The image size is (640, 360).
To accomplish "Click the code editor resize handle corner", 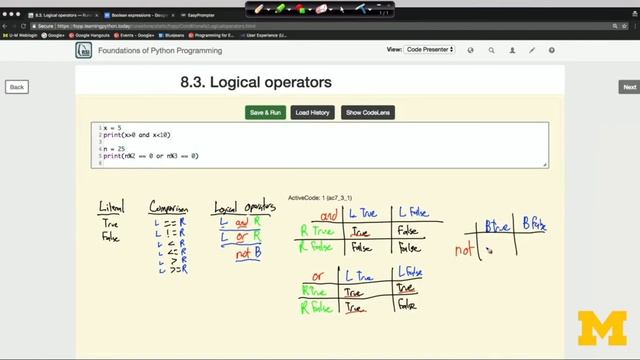I will (545, 164).
